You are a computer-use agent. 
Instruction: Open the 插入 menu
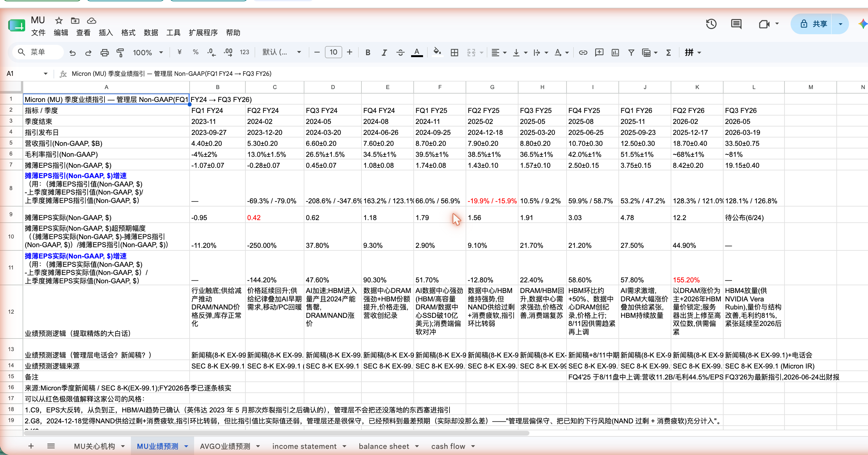tap(105, 33)
